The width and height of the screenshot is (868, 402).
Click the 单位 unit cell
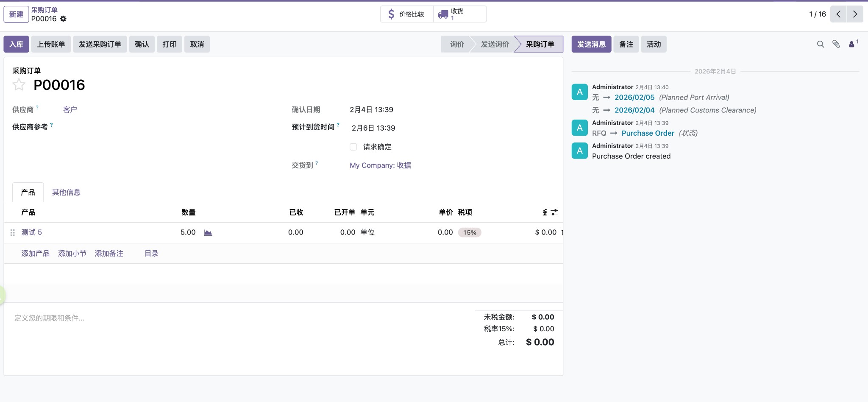click(367, 232)
